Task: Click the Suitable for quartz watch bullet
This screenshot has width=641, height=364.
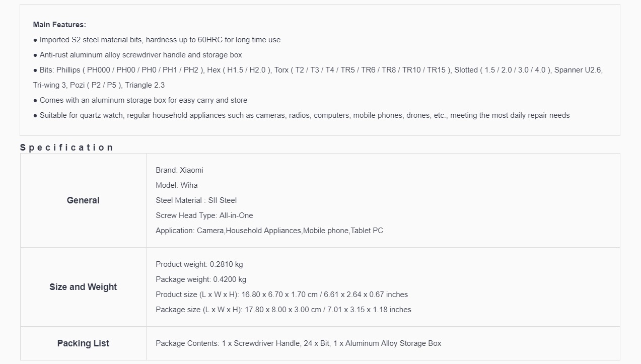Action: [x=302, y=115]
